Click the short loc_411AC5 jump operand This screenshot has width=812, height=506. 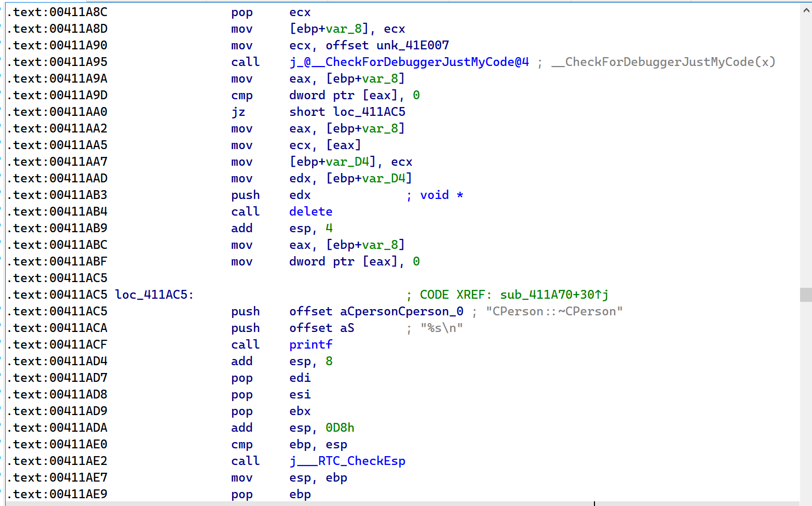(347, 112)
